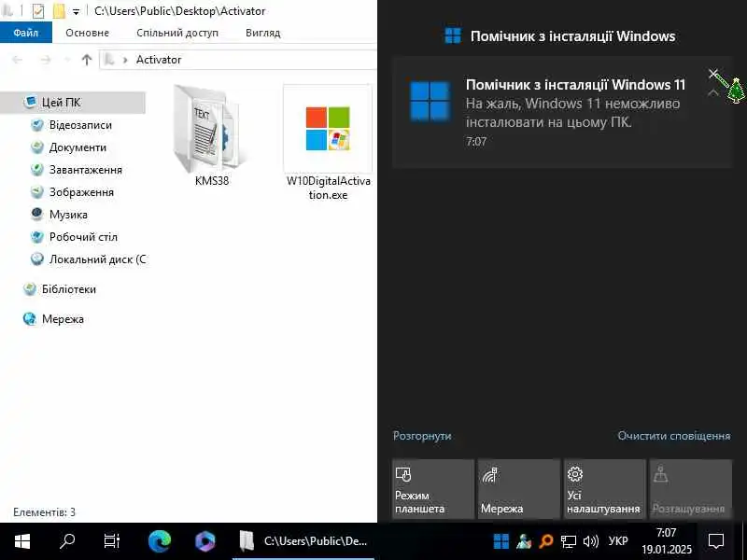Click the Properties checkmark quick access icon

pyautogui.click(x=38, y=11)
